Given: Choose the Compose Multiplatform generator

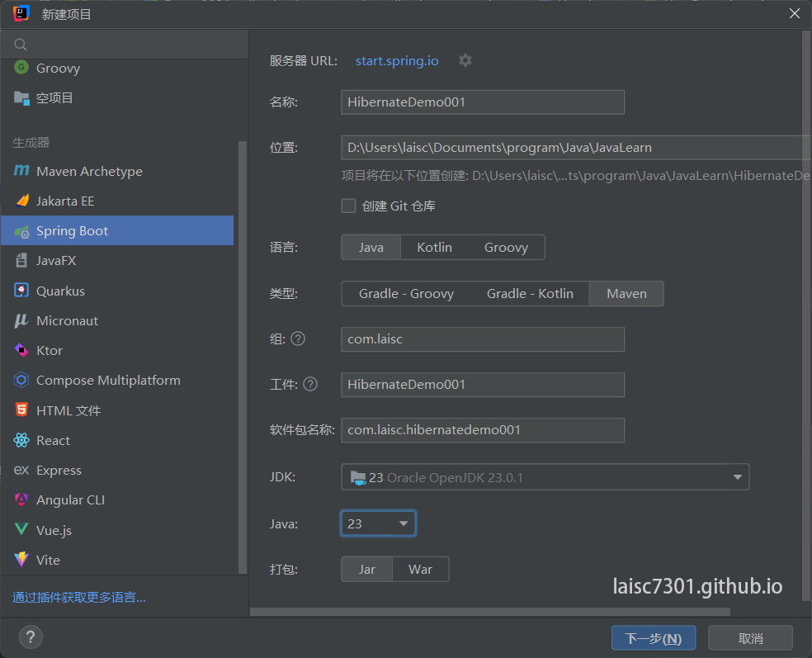Looking at the screenshot, I should tap(108, 380).
